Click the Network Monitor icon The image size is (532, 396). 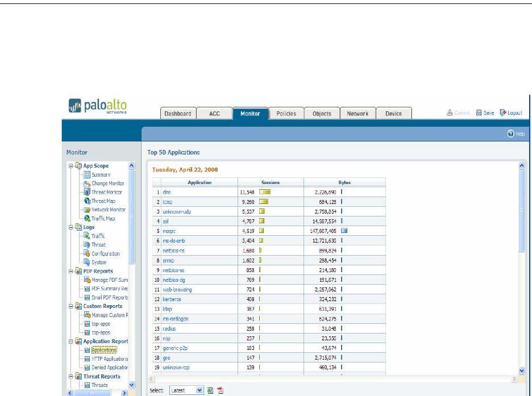(87, 210)
